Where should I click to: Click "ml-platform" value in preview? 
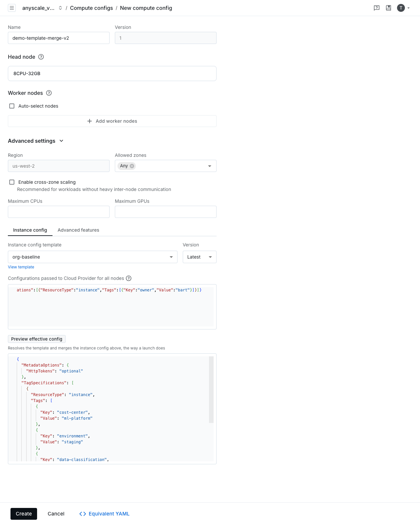[77, 418]
